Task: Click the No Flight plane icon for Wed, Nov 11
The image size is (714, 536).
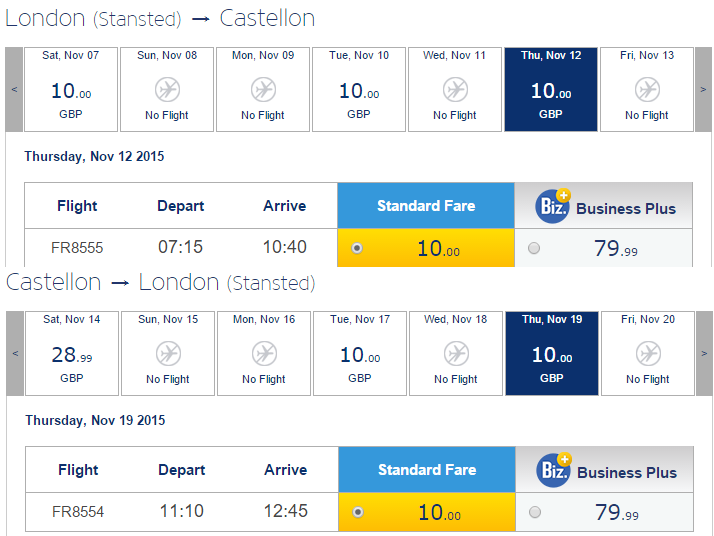Action: pyautogui.click(x=455, y=90)
